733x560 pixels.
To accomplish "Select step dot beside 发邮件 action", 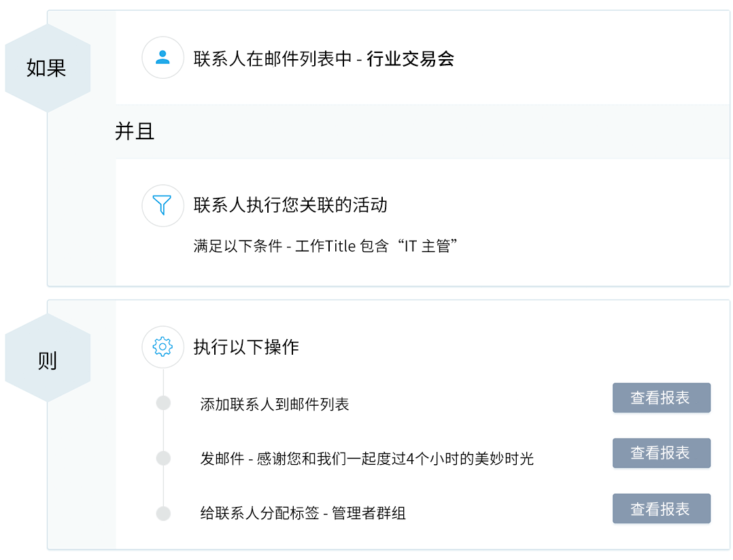I will click(163, 458).
